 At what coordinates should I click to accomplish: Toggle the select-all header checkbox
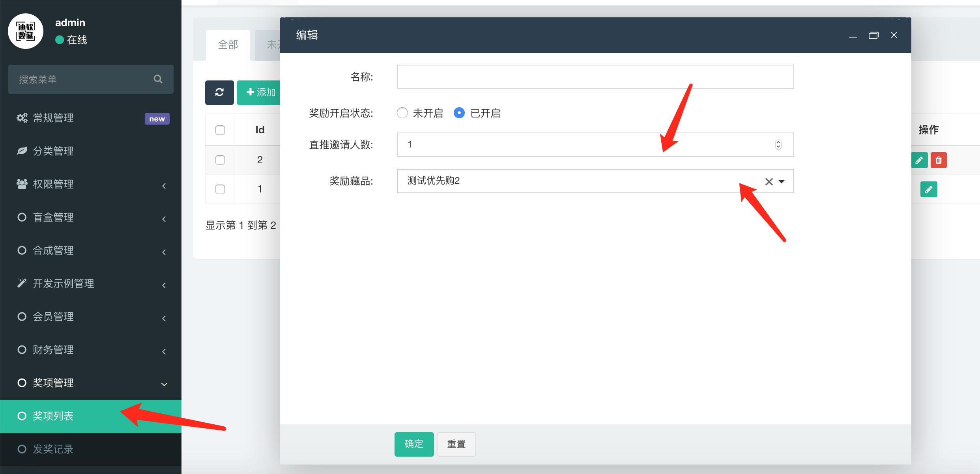pos(220,130)
